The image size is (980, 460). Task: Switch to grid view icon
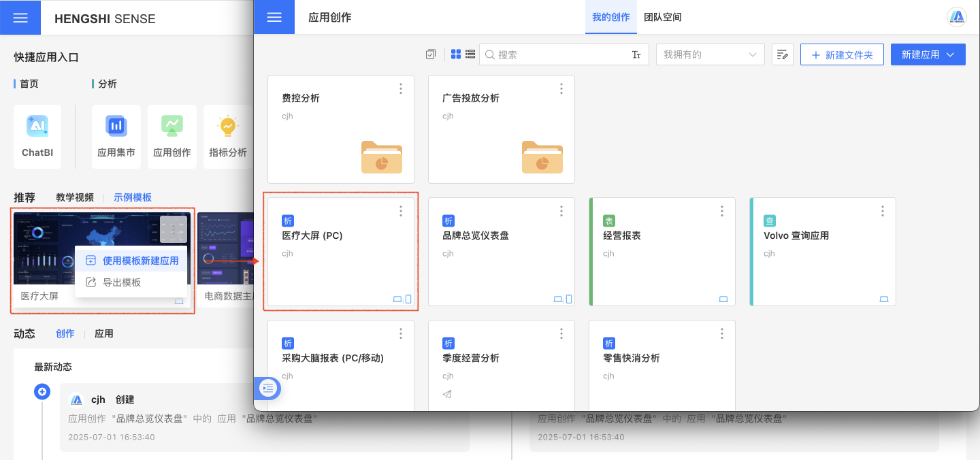[456, 54]
